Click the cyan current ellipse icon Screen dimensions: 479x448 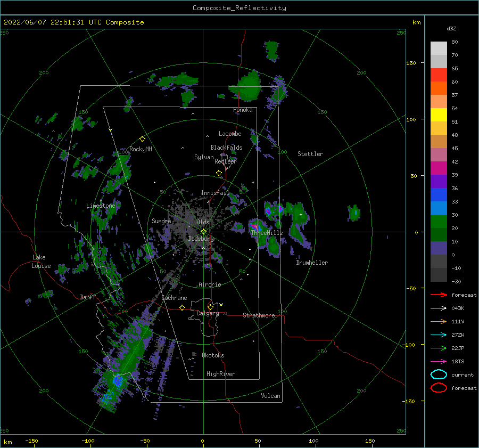point(439,374)
